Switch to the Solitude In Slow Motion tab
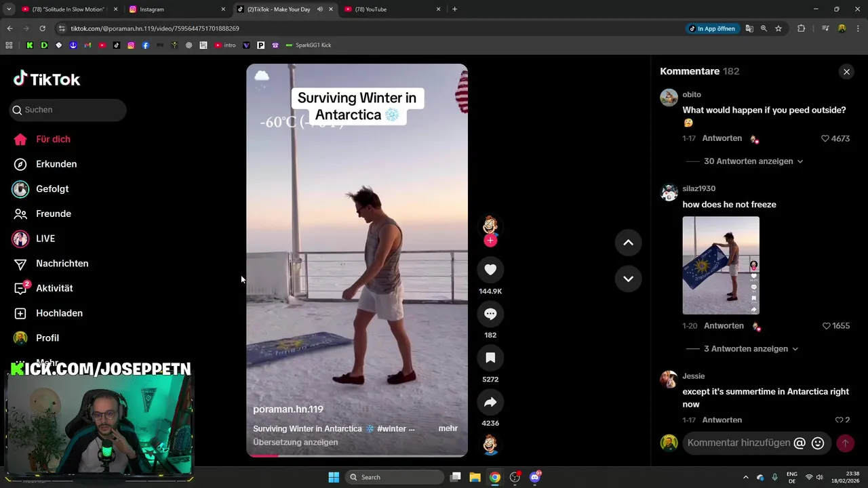This screenshot has height=488, width=868. 70,9
